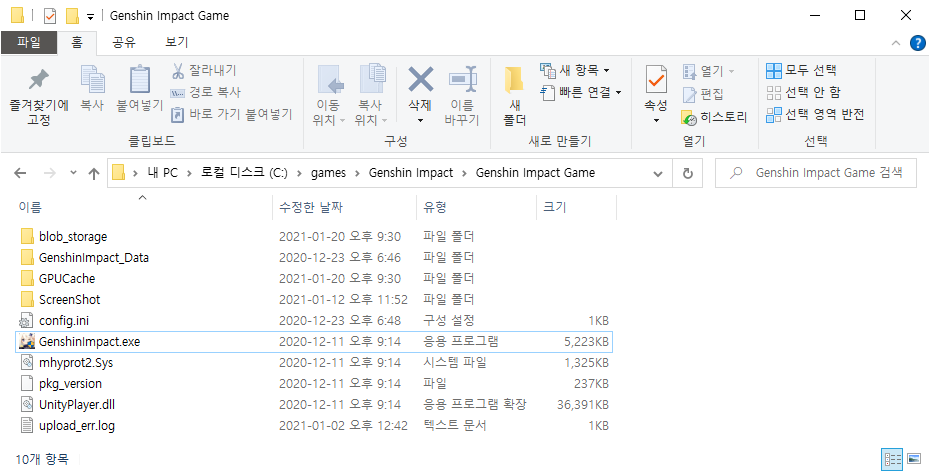This screenshot has width=930, height=472.
Task: Delete the item with 삭제 icon
Action: coord(421,79)
